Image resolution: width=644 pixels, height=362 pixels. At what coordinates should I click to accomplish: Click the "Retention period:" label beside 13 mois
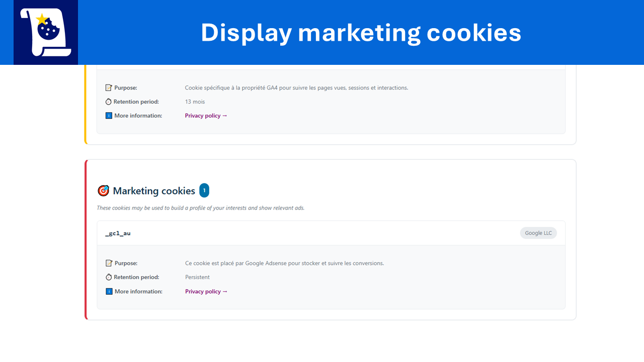tap(136, 102)
